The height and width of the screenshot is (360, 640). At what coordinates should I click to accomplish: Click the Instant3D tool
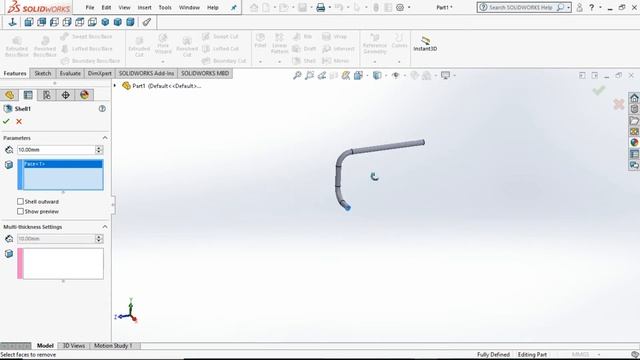(x=425, y=43)
